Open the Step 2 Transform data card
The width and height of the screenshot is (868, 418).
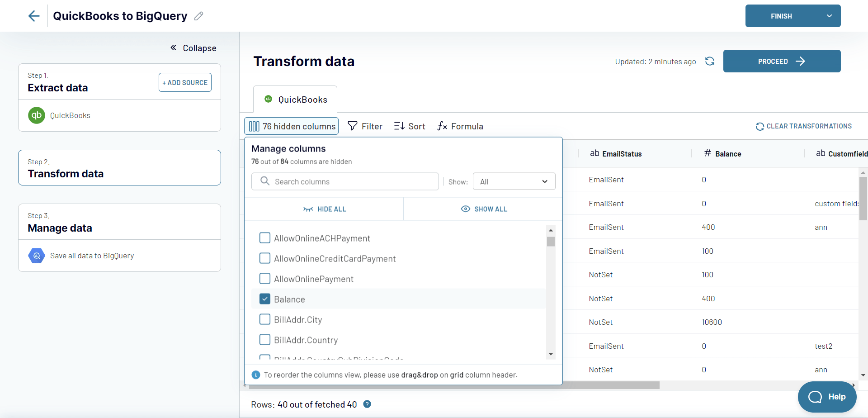[119, 168]
